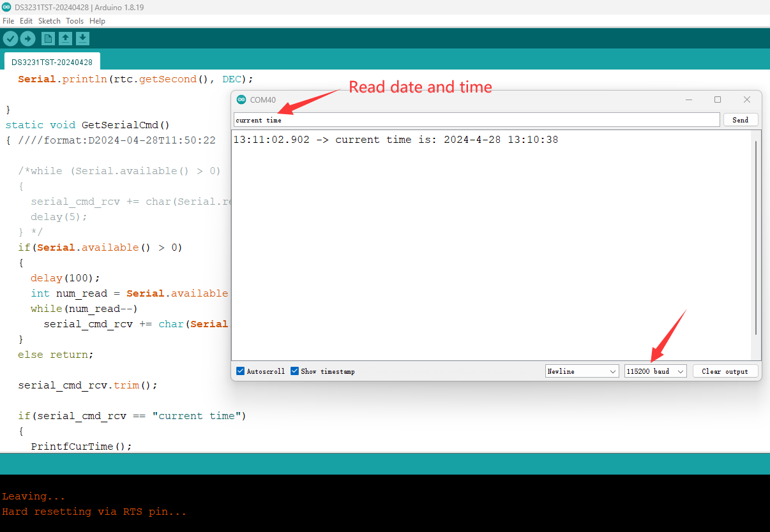
Task: Maximize the COM40 serial monitor window
Action: pyautogui.click(x=718, y=100)
